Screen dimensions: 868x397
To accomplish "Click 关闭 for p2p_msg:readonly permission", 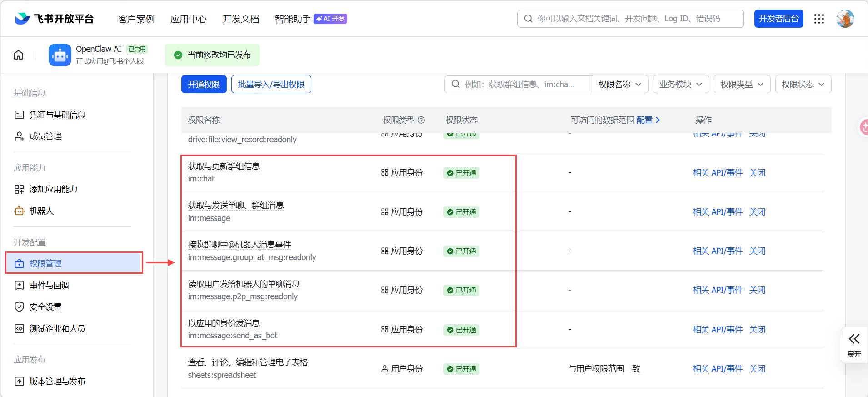I will coord(758,290).
